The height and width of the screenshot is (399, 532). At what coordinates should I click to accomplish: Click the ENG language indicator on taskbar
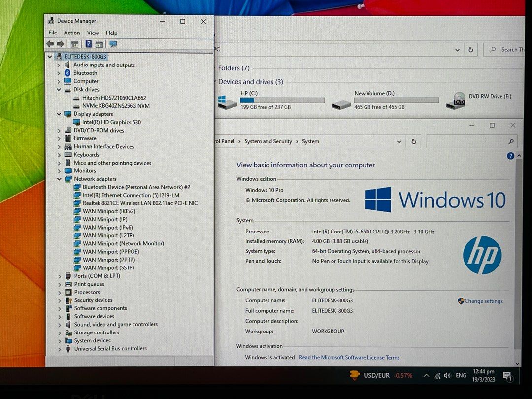coord(461,375)
